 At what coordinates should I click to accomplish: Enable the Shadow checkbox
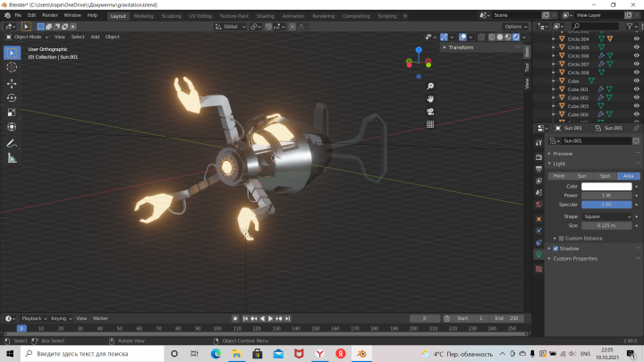point(555,248)
